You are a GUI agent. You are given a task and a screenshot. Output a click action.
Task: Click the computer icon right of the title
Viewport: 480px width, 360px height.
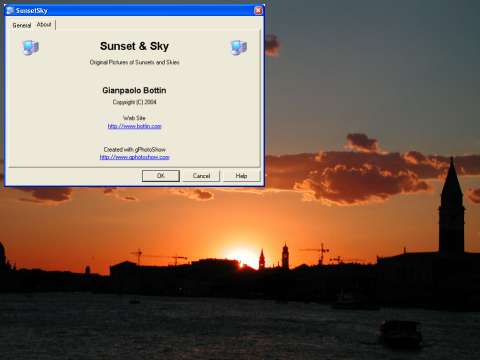click(239, 47)
